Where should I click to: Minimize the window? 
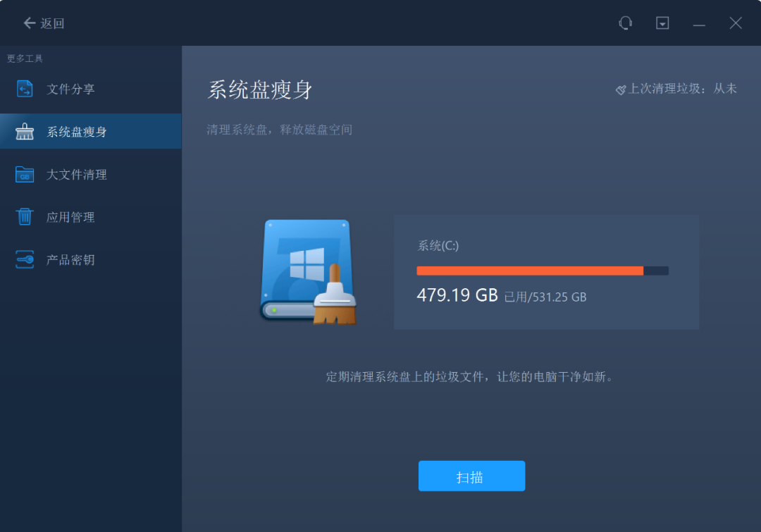coord(699,24)
